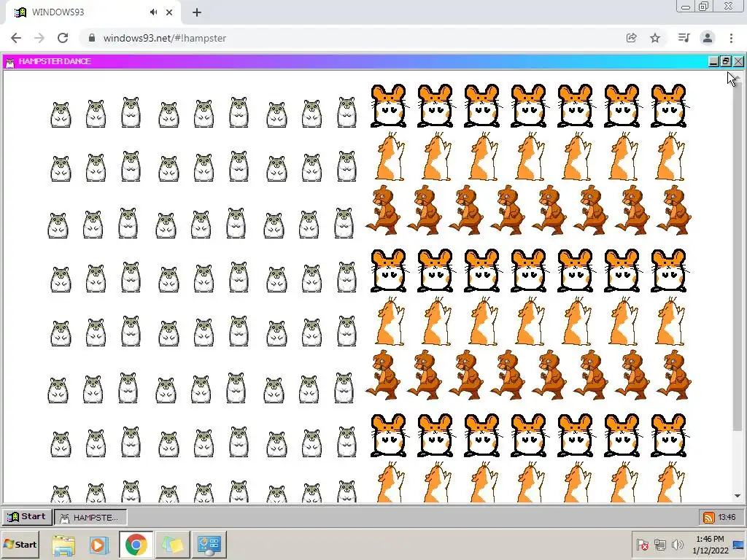
Task: Open the Windows93 Start menu
Action: pyautogui.click(x=27, y=517)
